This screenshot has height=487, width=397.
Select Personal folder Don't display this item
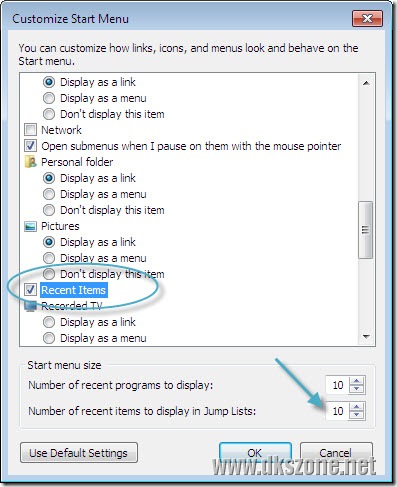click(x=49, y=210)
